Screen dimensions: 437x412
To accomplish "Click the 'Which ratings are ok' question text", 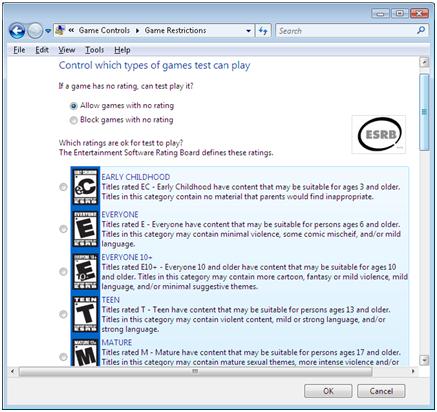I will tap(121, 143).
